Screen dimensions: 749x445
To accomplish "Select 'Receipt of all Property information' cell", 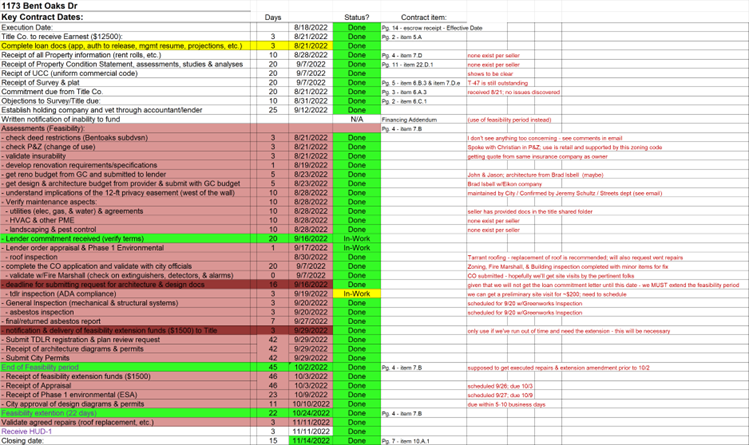I will [125, 55].
